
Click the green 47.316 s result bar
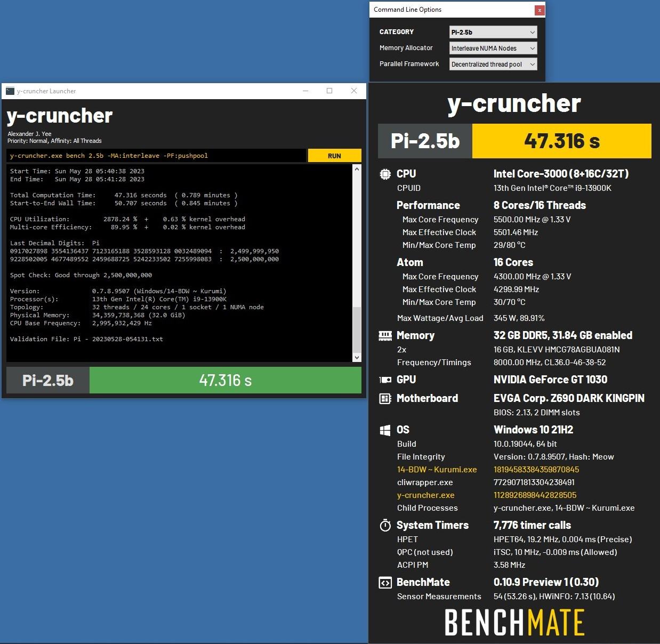coord(226,380)
